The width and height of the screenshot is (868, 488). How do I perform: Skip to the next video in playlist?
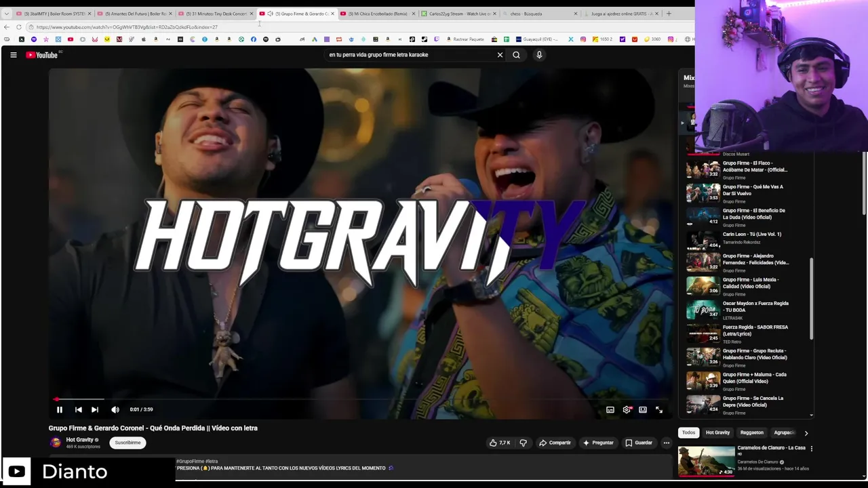click(x=95, y=409)
